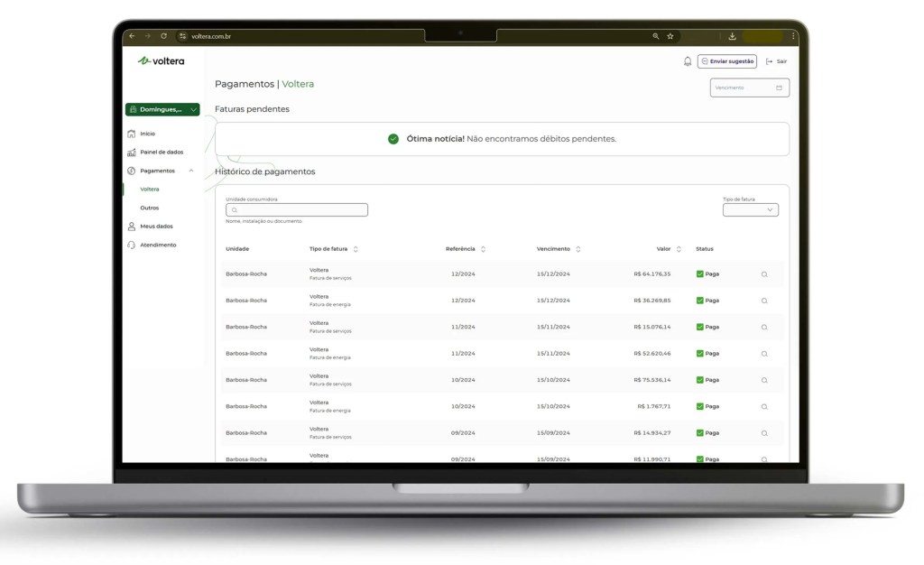
Task: Open browser three-dot menu
Action: click(x=793, y=36)
